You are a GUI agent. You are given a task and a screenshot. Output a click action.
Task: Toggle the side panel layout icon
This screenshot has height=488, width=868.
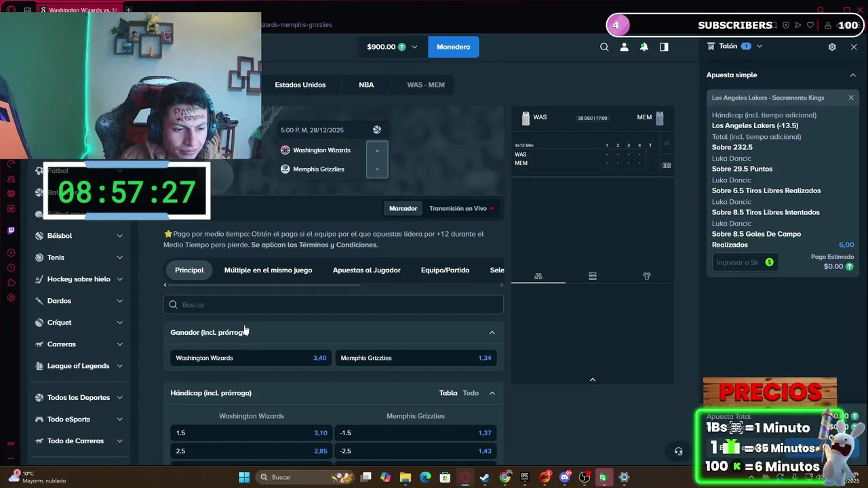pyautogui.click(x=664, y=47)
